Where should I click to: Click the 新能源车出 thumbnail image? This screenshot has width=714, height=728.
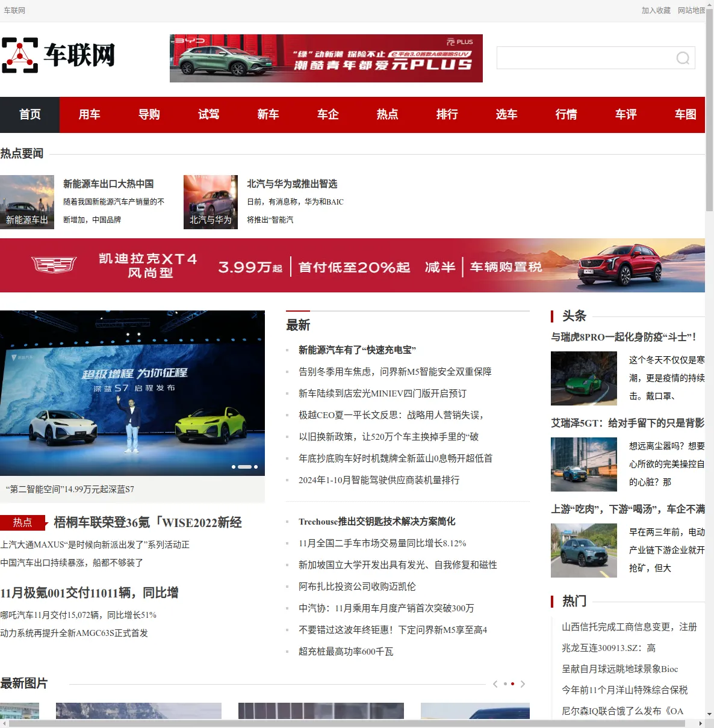27,202
